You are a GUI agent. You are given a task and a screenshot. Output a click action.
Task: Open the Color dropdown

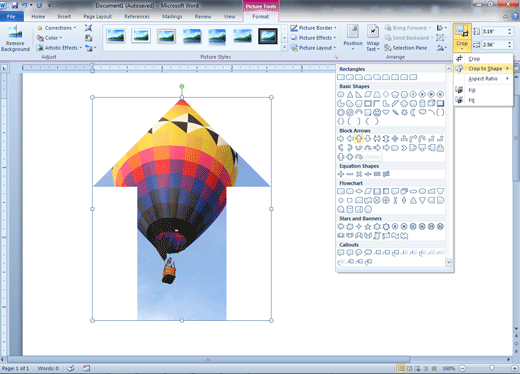[49, 38]
